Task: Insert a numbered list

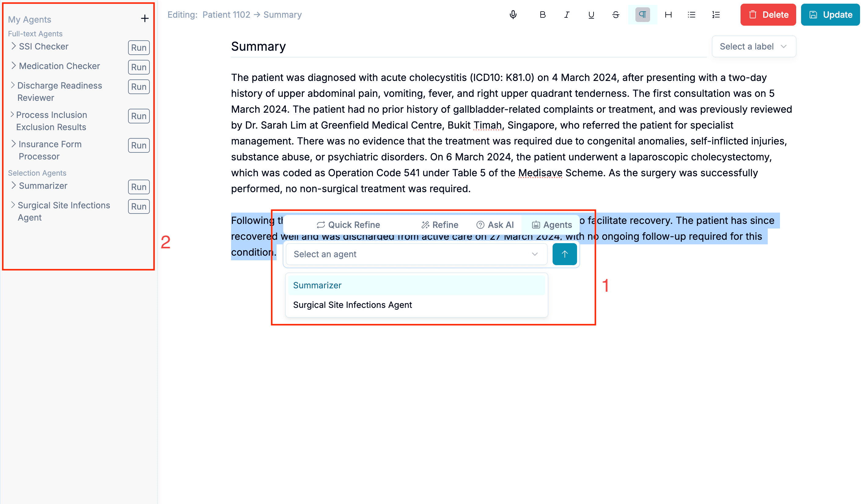Action: pyautogui.click(x=715, y=14)
